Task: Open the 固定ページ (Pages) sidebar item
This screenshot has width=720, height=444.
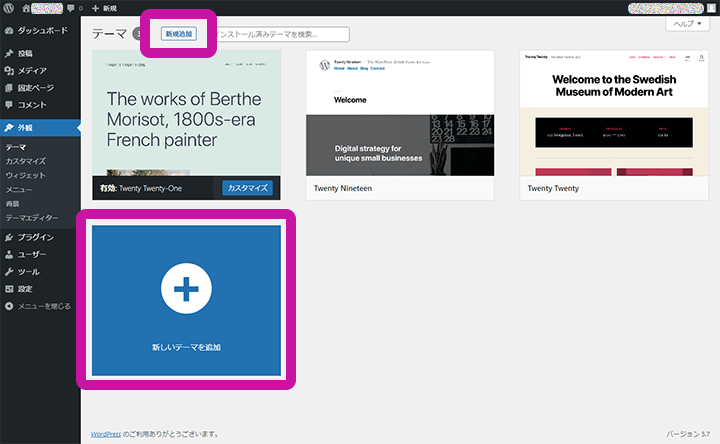Action: (36, 87)
